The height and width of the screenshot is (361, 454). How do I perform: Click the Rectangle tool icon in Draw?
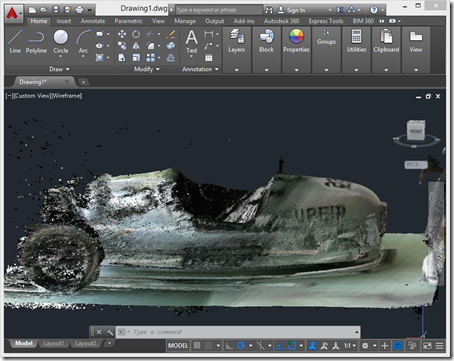[x=100, y=34]
